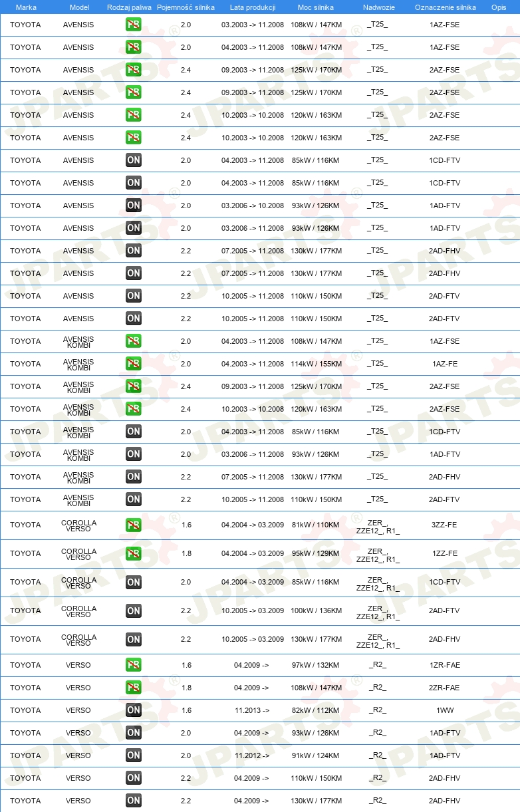Viewport: 520px width, 812px height.
Task: Select the 03.2006 -> 10.2008 production date cell
Action: (x=253, y=205)
